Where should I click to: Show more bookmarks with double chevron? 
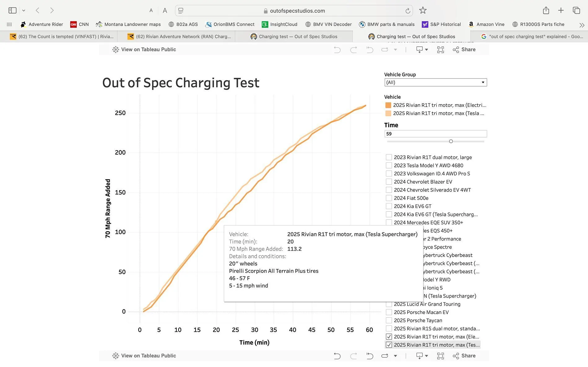point(582,25)
